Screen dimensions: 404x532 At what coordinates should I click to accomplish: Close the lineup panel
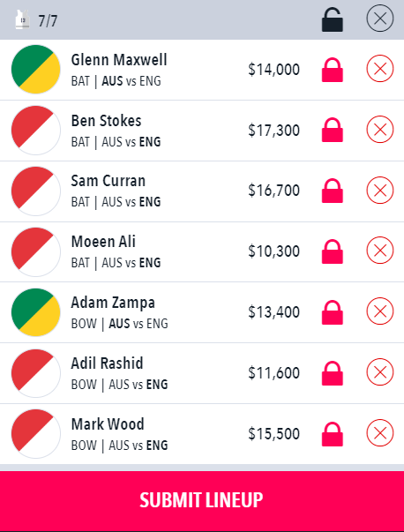tap(380, 18)
